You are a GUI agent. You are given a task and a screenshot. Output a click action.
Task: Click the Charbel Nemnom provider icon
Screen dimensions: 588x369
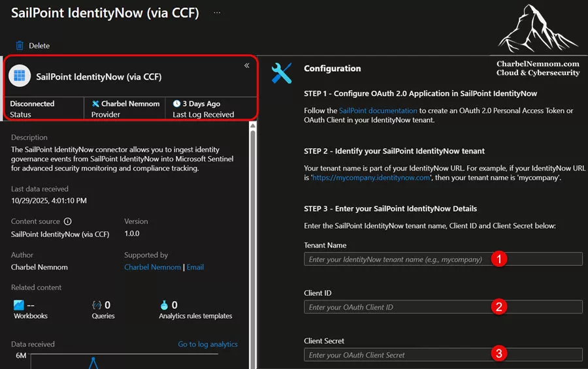pos(95,104)
